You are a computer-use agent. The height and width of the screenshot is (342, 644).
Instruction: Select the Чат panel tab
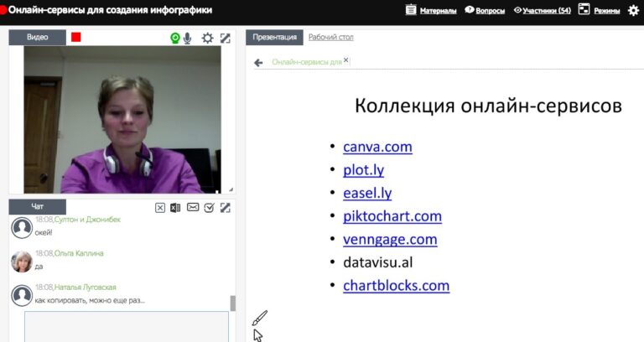[38, 206]
